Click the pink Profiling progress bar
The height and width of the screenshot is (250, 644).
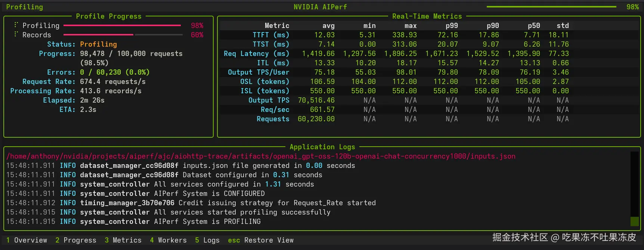coord(122,25)
